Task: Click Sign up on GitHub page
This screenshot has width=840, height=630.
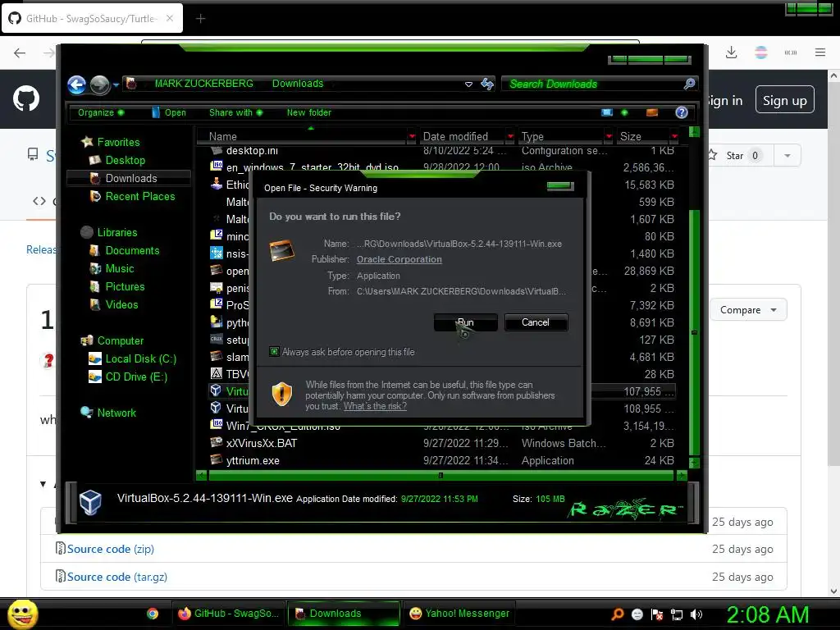Action: (x=785, y=99)
